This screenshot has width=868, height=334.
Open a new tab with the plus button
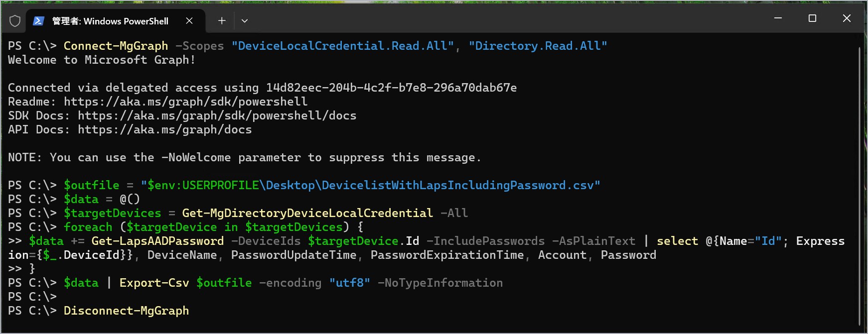(x=222, y=21)
